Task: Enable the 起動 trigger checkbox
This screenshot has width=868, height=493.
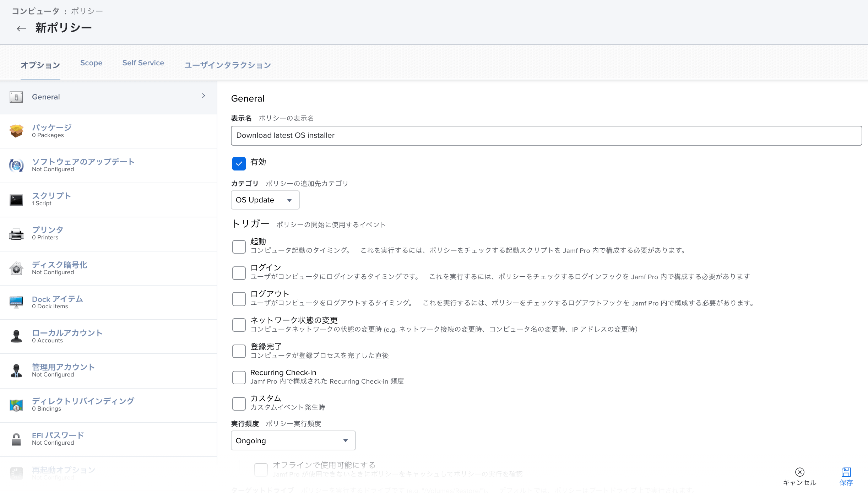Action: pyautogui.click(x=239, y=246)
